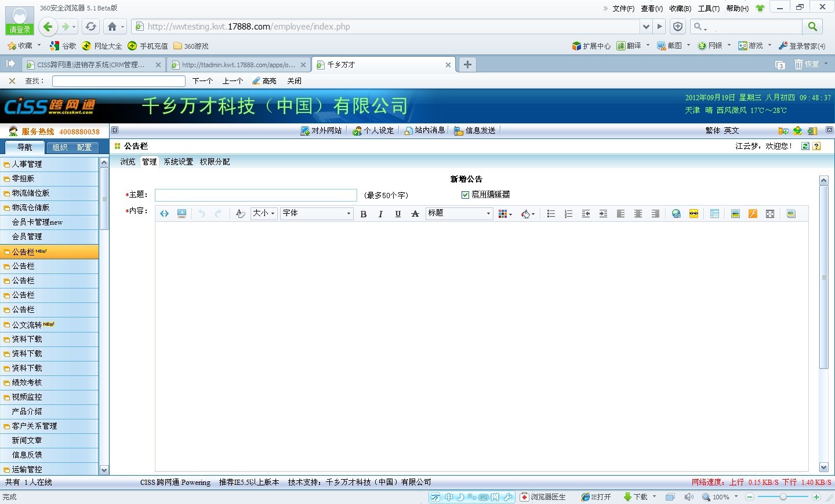Open 站内消息 from top toolbar

point(425,130)
